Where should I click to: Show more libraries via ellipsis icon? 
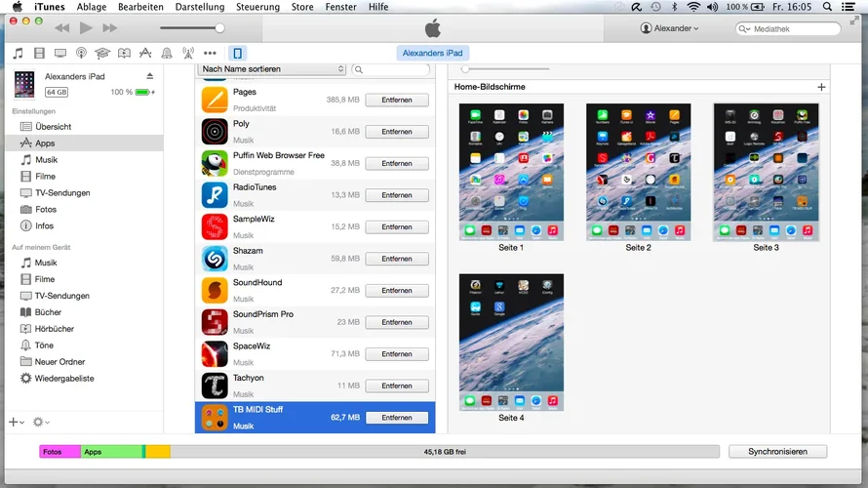coord(210,53)
